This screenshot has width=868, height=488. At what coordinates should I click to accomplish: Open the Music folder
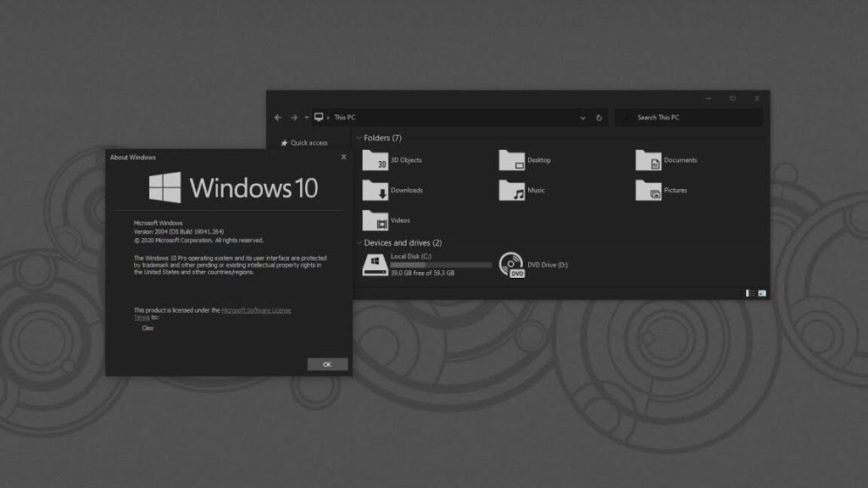click(512, 191)
